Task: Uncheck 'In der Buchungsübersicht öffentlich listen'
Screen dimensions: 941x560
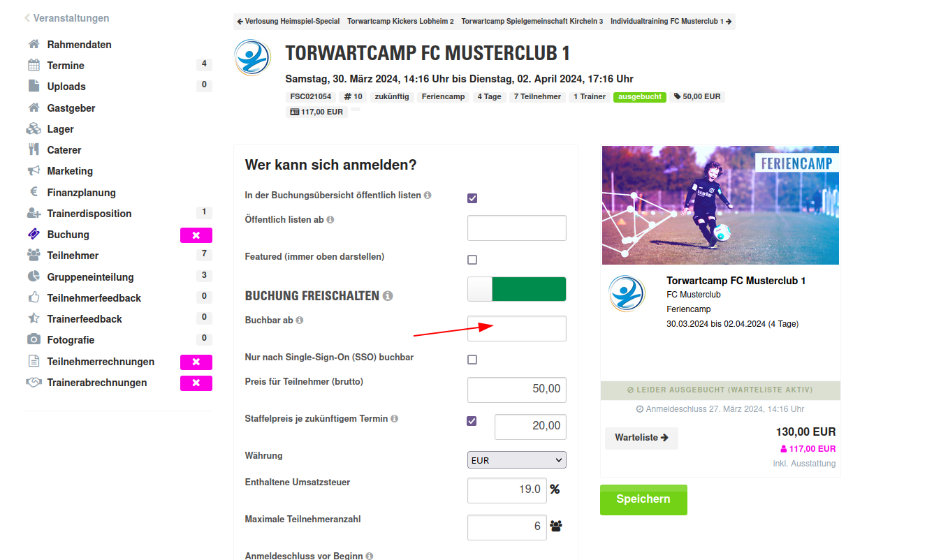Action: [x=472, y=198]
